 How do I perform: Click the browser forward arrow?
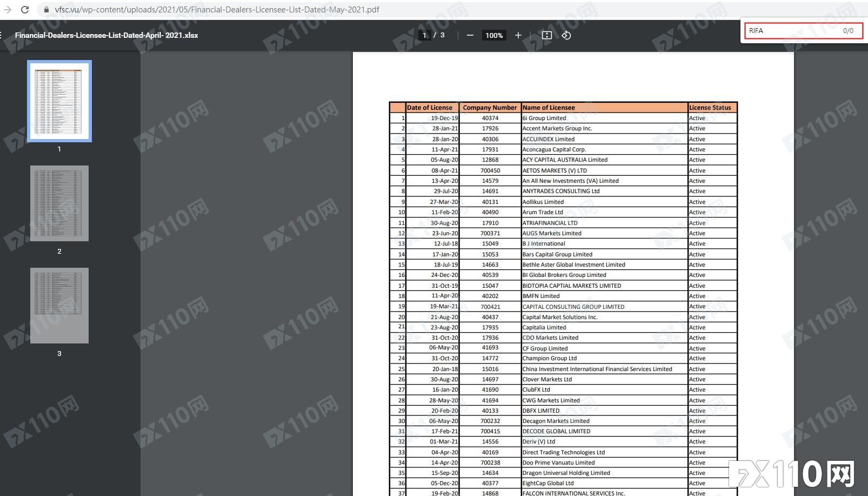pyautogui.click(x=8, y=10)
